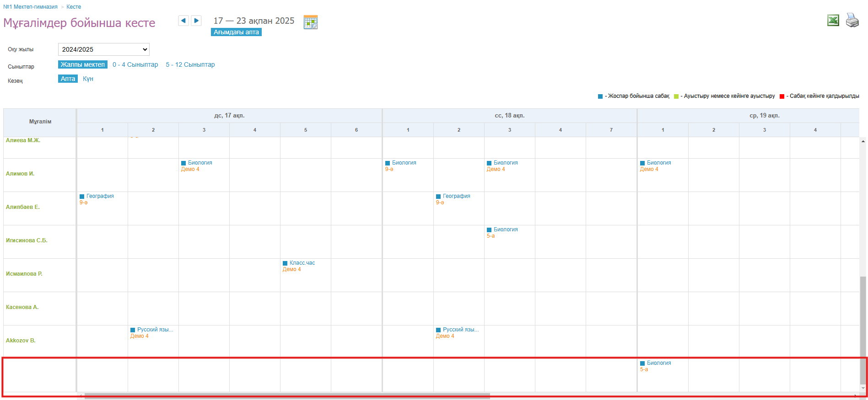Open Исмаилова's 'Класс.час' lesson on Monday
The image size is (868, 400).
coord(302,263)
